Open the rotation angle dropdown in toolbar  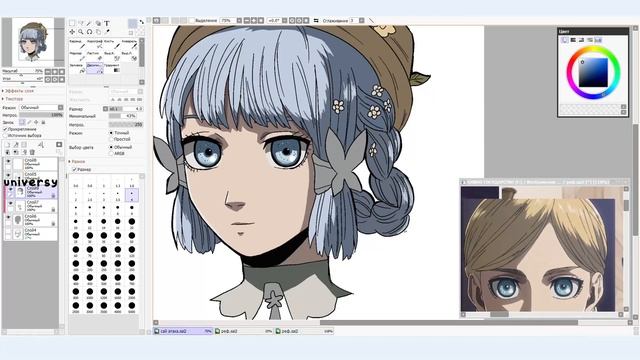[284, 20]
